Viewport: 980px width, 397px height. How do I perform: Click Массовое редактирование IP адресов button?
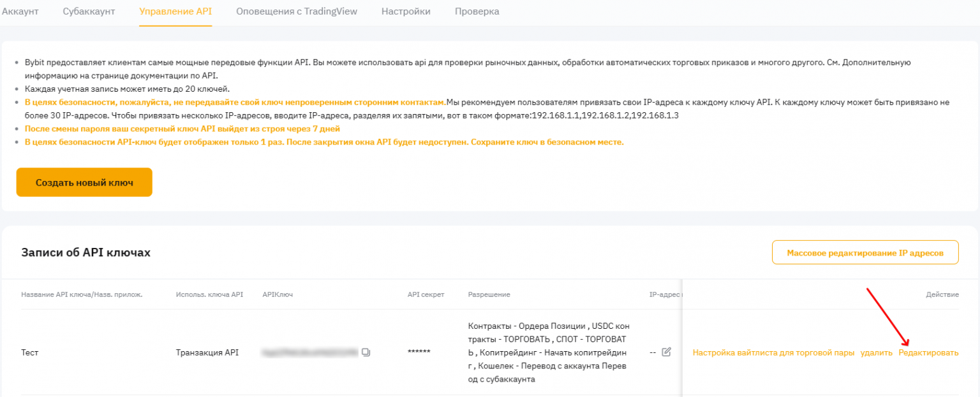pyautogui.click(x=865, y=253)
